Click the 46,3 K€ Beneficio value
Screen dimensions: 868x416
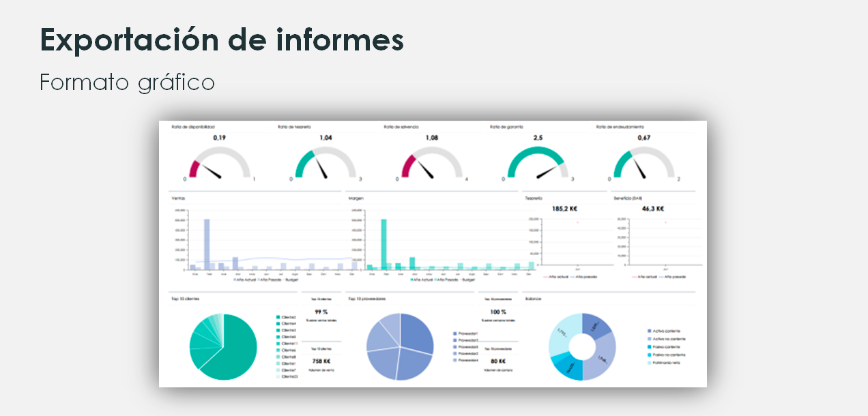point(652,209)
